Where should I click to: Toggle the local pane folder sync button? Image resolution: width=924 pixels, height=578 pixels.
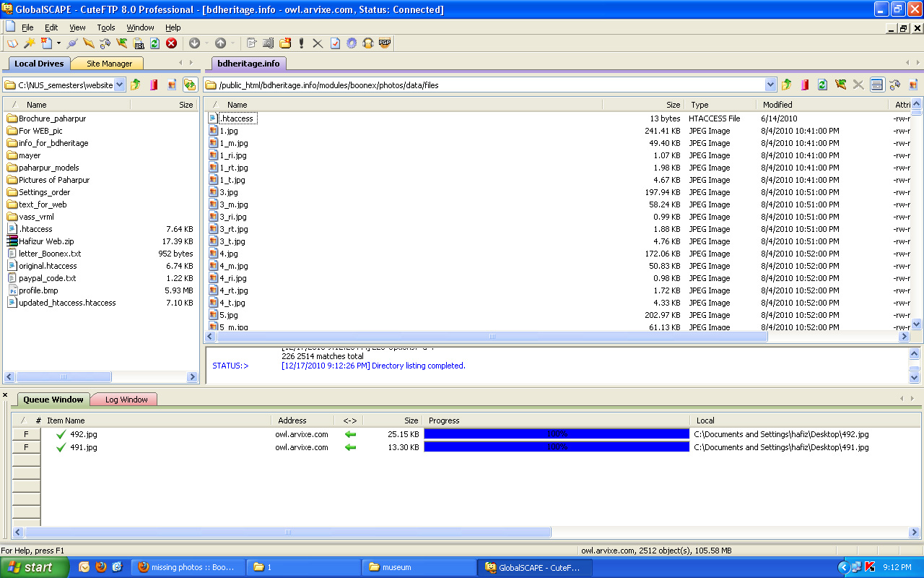coord(190,85)
